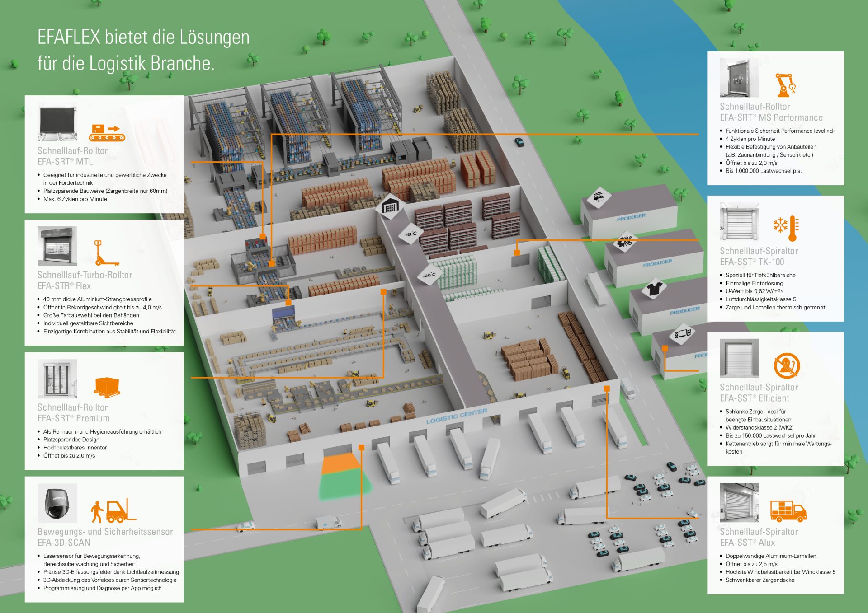
Task: Click the electronics icon on the producer building
Action: click(x=682, y=334)
